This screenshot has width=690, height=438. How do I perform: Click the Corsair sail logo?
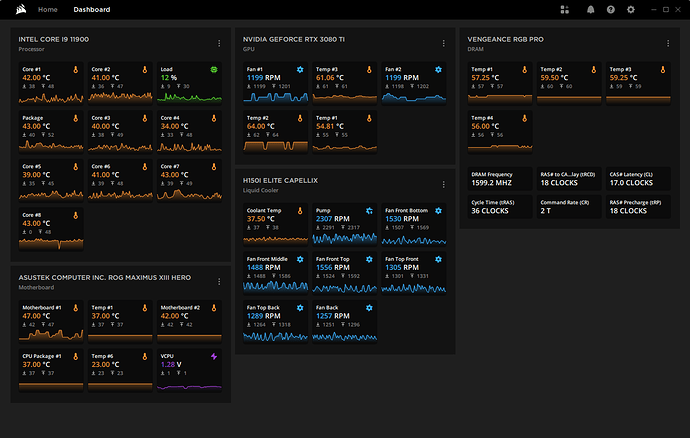tap(21, 9)
